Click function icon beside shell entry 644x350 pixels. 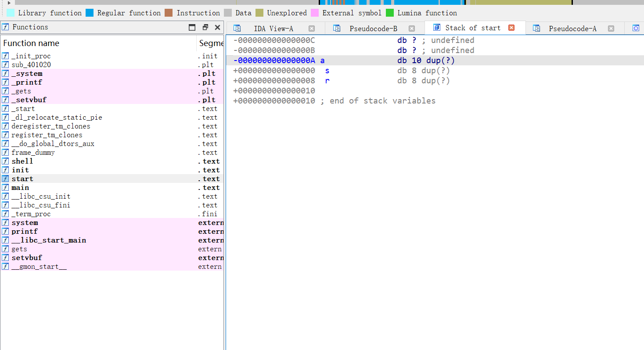point(5,161)
